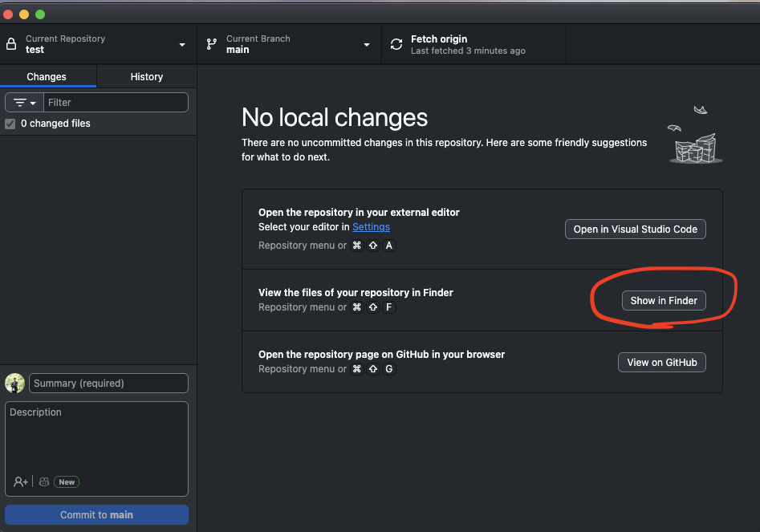This screenshot has height=532, width=760.
Task: Open the filter options dropdown
Action: pos(25,103)
